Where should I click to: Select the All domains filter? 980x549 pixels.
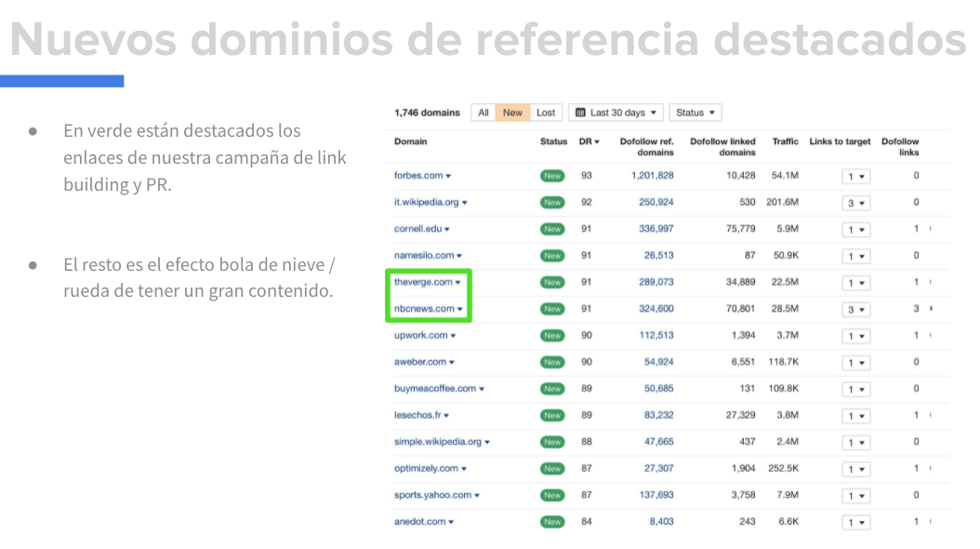click(483, 112)
